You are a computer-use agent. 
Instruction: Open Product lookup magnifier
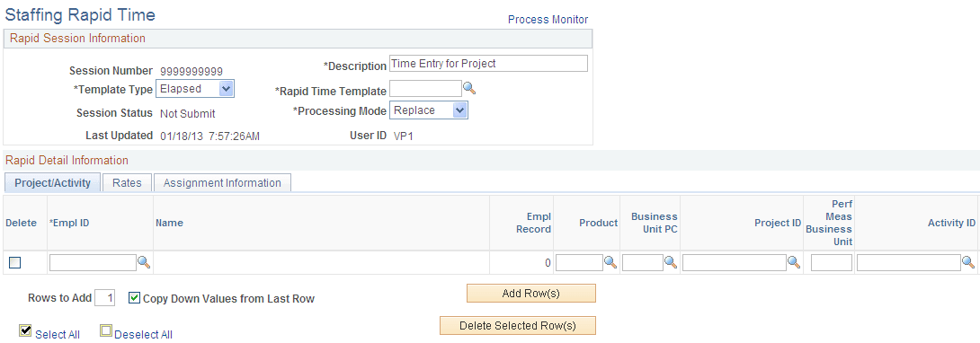[x=610, y=262]
